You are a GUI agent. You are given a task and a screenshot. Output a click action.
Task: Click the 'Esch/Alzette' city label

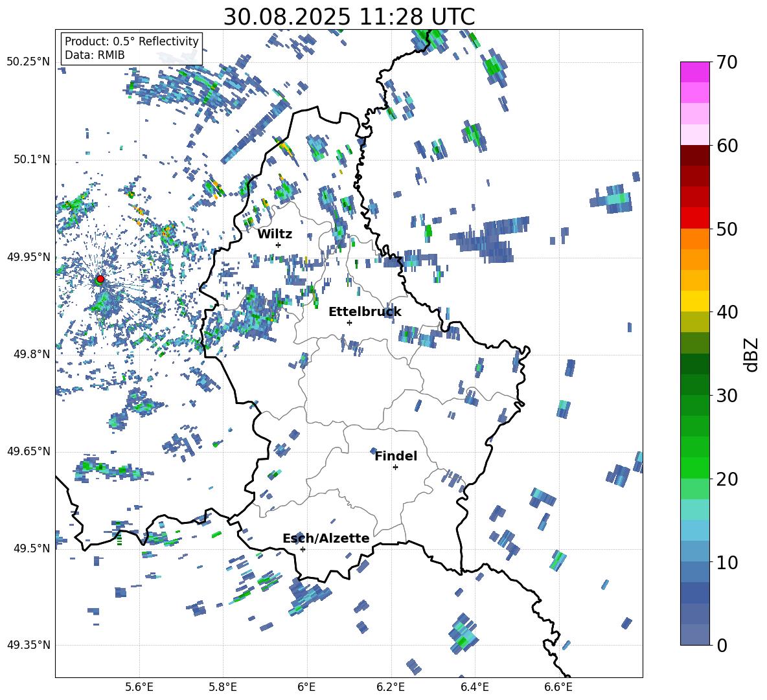(326, 538)
